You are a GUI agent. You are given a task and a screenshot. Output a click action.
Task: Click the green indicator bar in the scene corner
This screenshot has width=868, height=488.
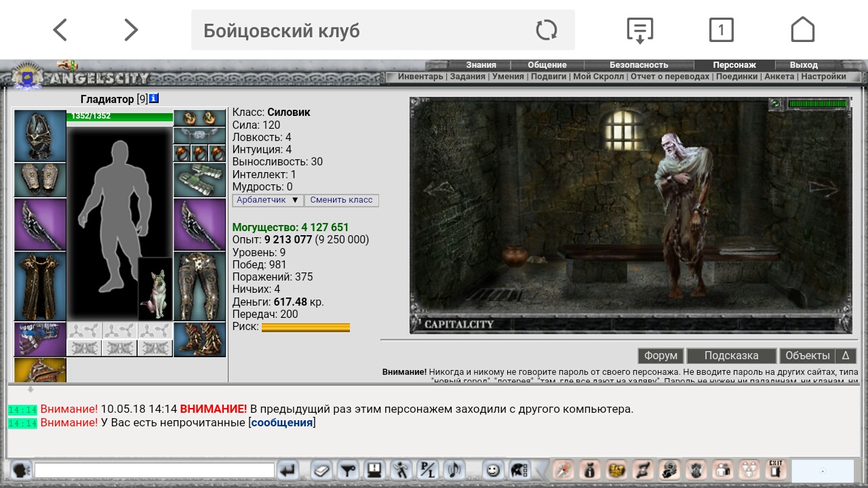[818, 104]
